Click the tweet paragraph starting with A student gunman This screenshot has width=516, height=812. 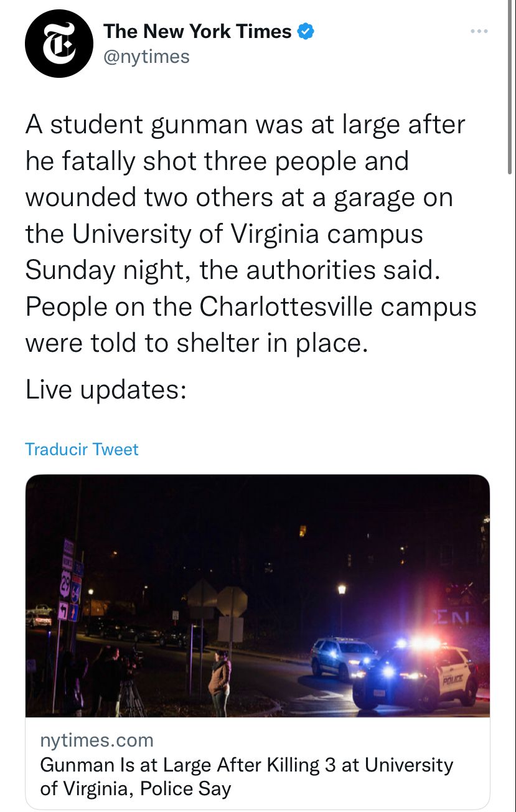coord(251,234)
